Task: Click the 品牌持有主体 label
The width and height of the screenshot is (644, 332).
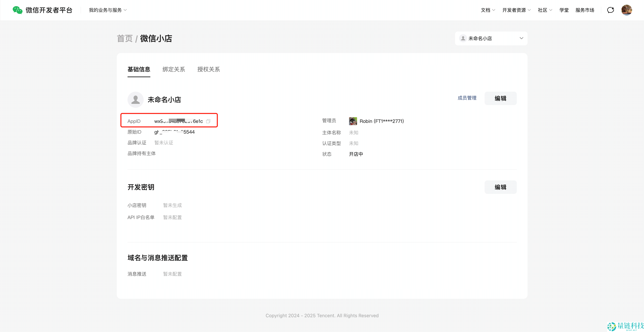Action: coord(141,154)
